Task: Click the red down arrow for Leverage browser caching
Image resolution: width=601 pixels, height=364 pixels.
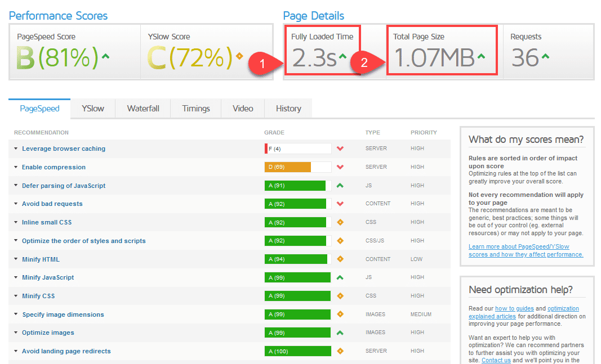Action: point(339,148)
